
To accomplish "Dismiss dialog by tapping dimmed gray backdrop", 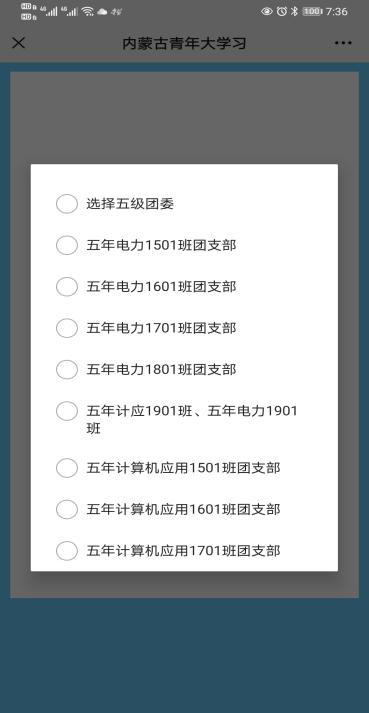I will pos(184,118).
